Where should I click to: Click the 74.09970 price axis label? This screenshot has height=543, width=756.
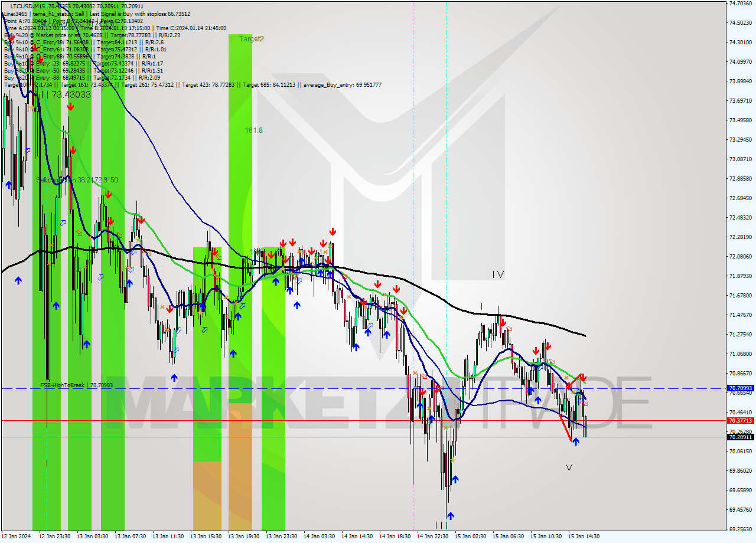(x=741, y=61)
